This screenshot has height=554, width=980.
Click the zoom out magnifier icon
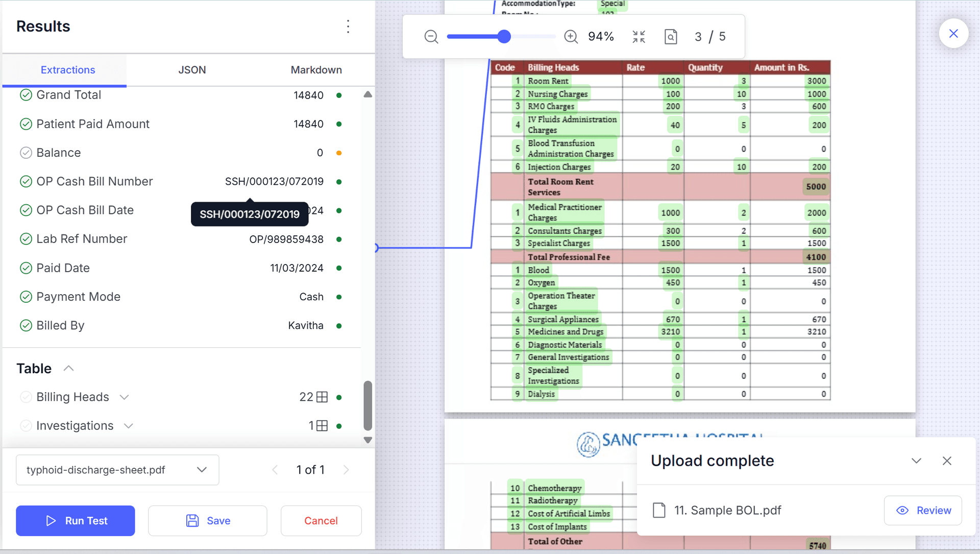pyautogui.click(x=430, y=36)
